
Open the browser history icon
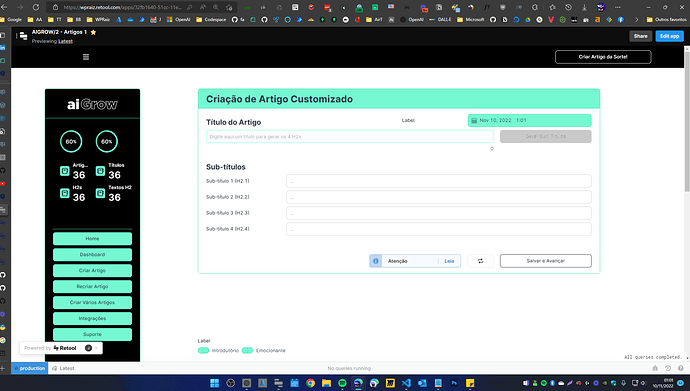tap(569, 7)
